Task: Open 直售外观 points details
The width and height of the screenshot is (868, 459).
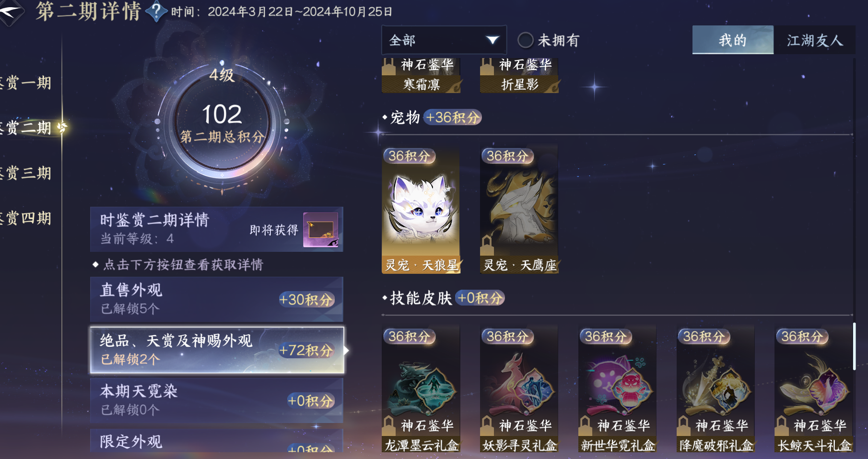Action: (217, 299)
